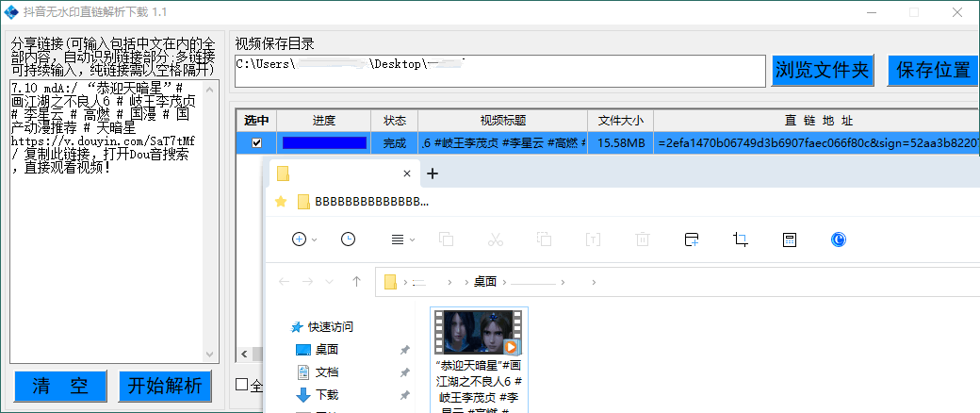The width and height of the screenshot is (980, 413).
Task: Close the current Explorer tab
Action: (x=407, y=173)
